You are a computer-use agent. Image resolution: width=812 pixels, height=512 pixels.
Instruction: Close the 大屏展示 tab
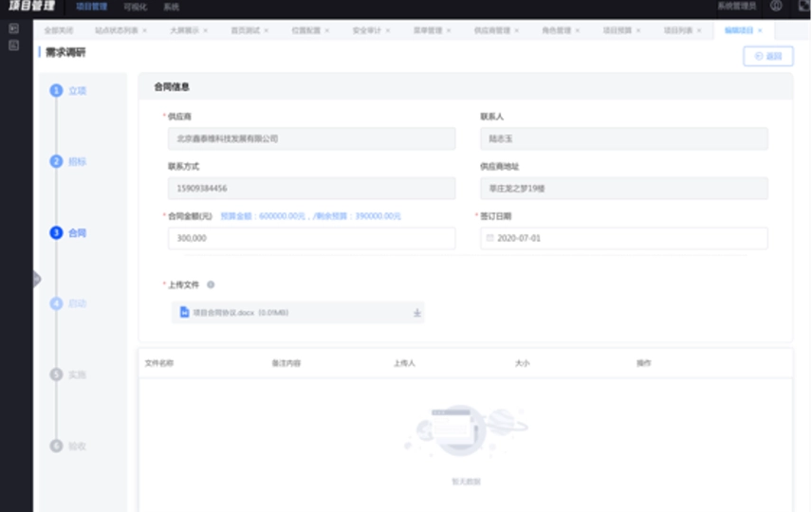(x=206, y=30)
